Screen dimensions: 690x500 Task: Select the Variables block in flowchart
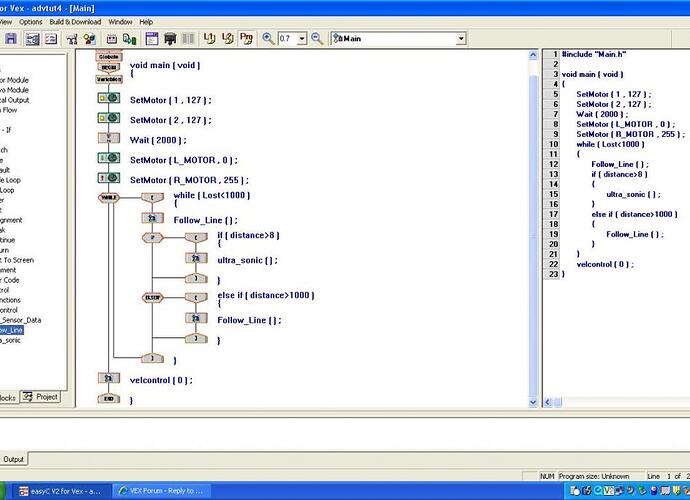(109, 79)
